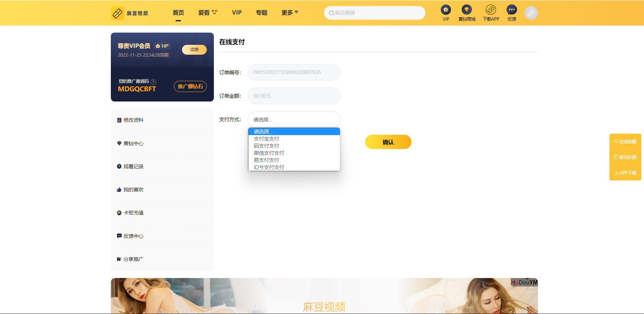
Task: Click the 麻豆视频 site logo
Action: (x=129, y=13)
